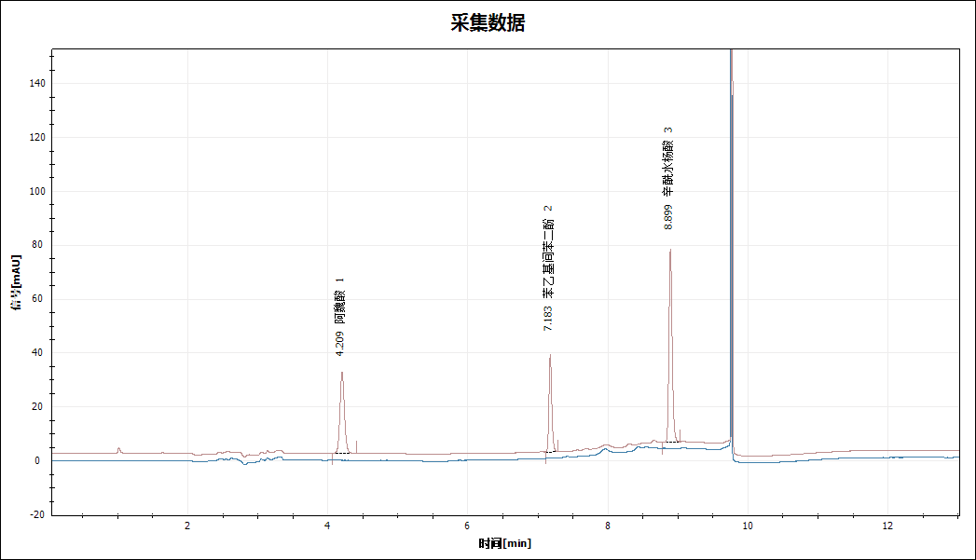Viewport: 976px width, 560px height.
Task: Click the Y-axis tick label -20
Action: pos(37,514)
